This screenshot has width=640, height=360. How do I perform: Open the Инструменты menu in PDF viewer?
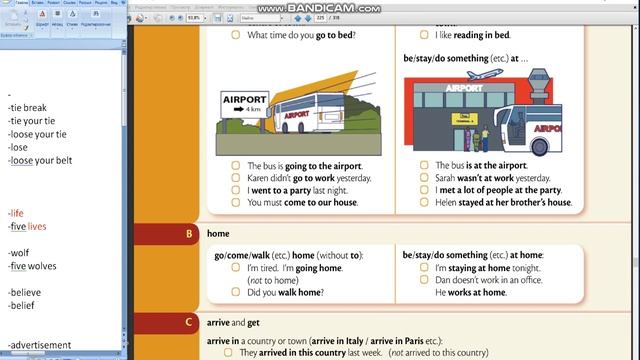pos(231,7)
